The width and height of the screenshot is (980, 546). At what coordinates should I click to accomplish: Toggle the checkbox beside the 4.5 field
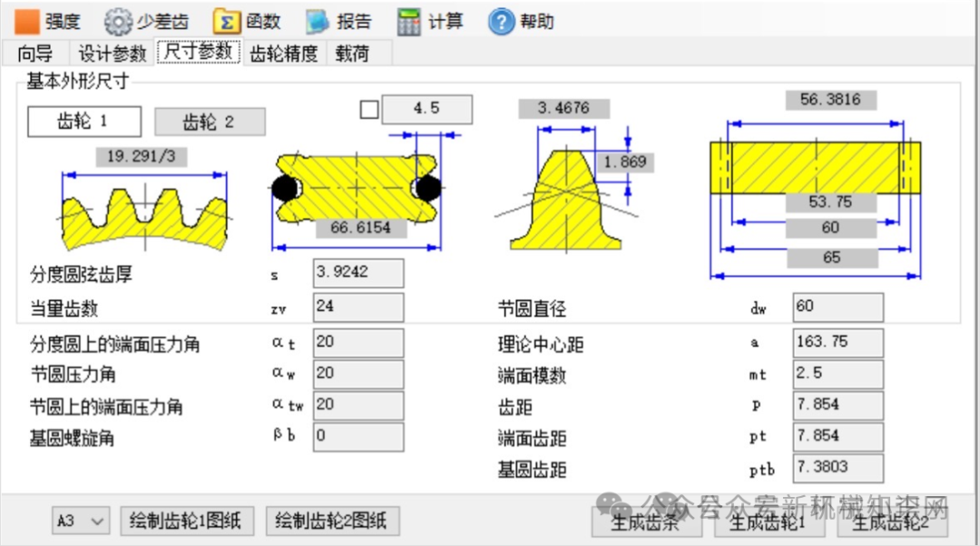[x=369, y=110]
